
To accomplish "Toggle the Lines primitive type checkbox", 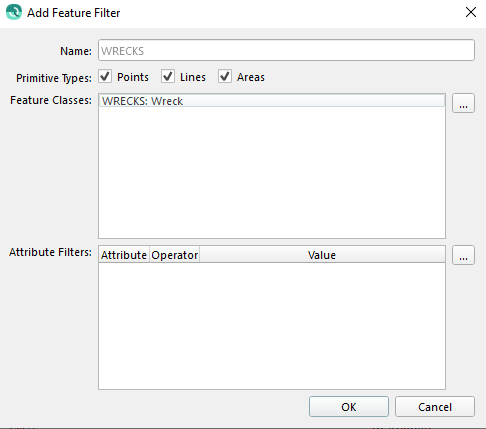I will coord(168,77).
